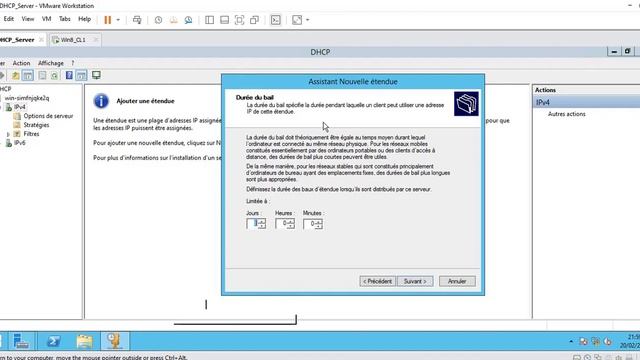Increase Jours with the spinner up arrow
Image resolution: width=640 pixels, height=360 pixels.
[262, 221]
